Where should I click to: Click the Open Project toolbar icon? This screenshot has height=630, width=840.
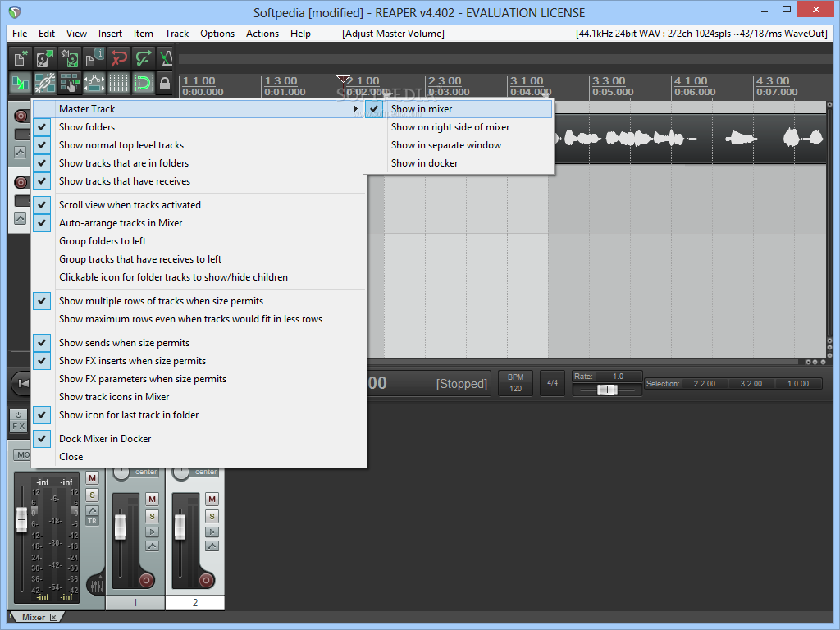pos(45,58)
